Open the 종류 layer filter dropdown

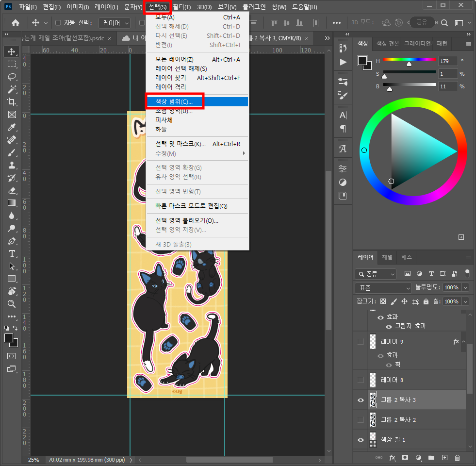pos(376,274)
